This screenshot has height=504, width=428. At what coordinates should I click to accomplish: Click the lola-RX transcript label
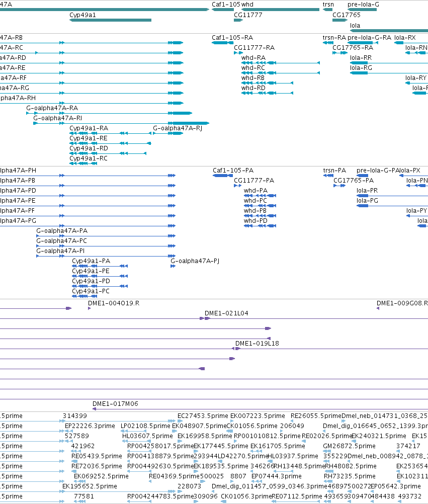(x=405, y=38)
